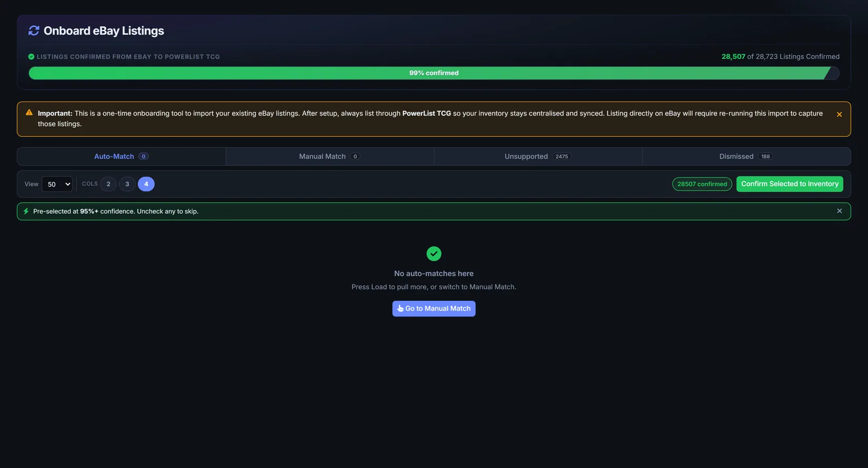The width and height of the screenshot is (868, 468).
Task: Set columns to 2
Action: coord(108,184)
